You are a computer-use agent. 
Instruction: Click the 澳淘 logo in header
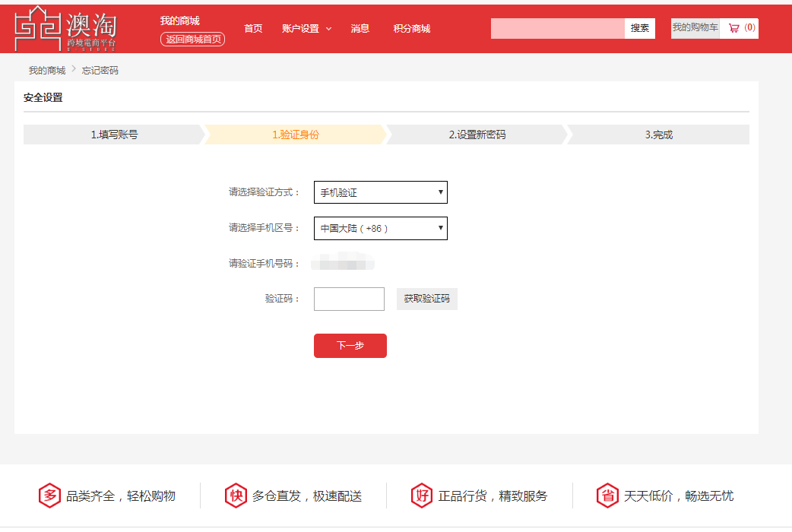tap(66, 29)
